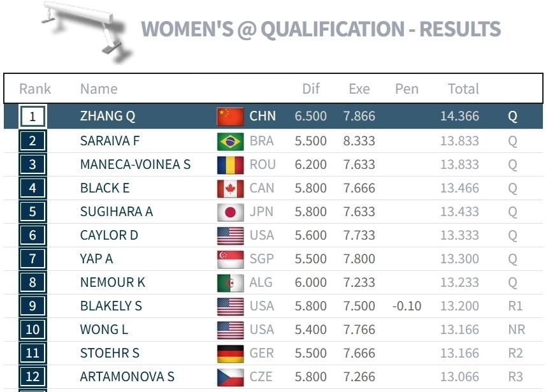Viewport: 548px width, 392px height.
Task: Click the China flag icon
Action: 230,117
